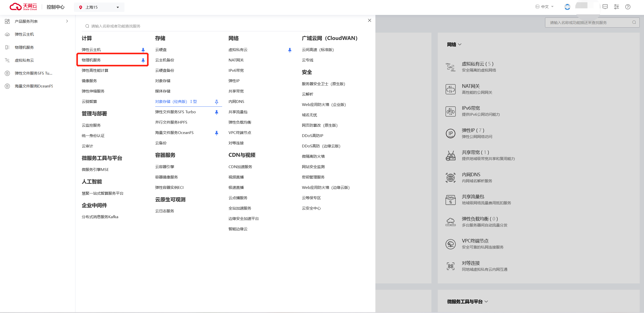The height and width of the screenshot is (313, 644).
Task: Open 弹性IP ( 7 ) card title
Action: (473, 130)
